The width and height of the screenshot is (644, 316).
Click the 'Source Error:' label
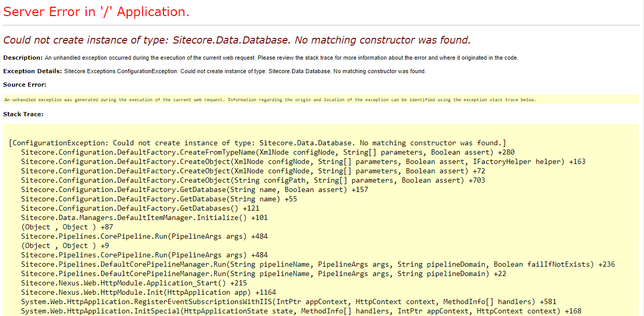click(x=25, y=85)
